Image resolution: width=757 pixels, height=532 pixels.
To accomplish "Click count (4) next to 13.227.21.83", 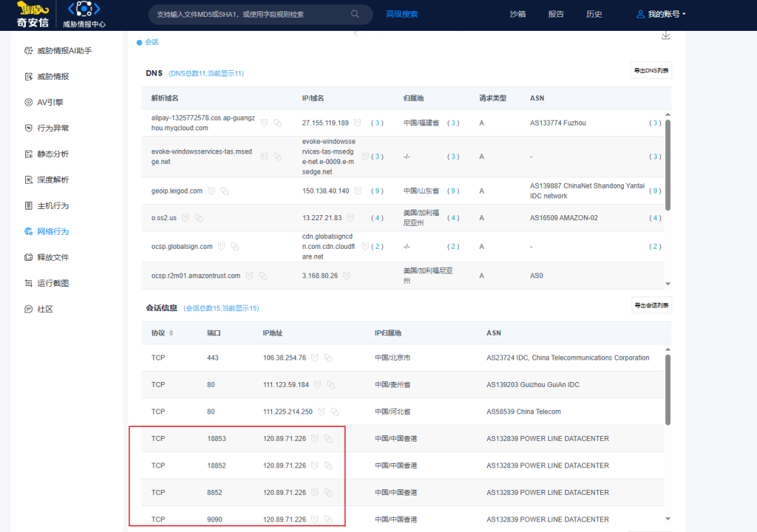I will (377, 218).
